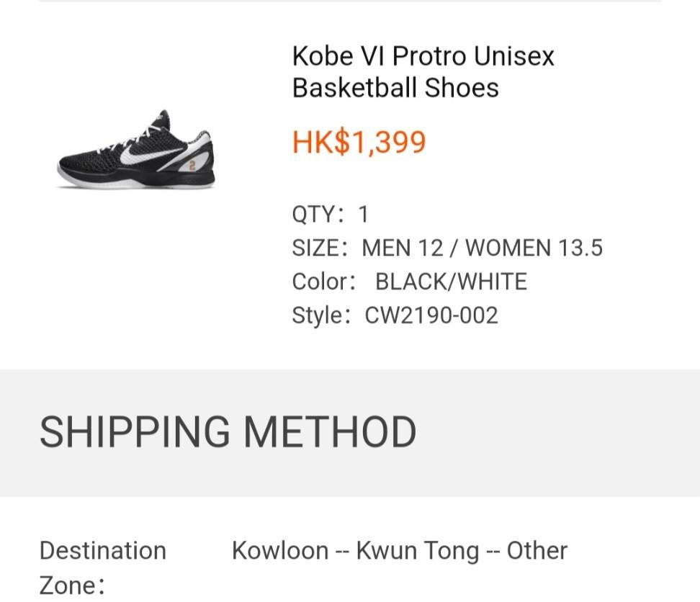Click the SIZE label
700x602 pixels.
pos(319,248)
